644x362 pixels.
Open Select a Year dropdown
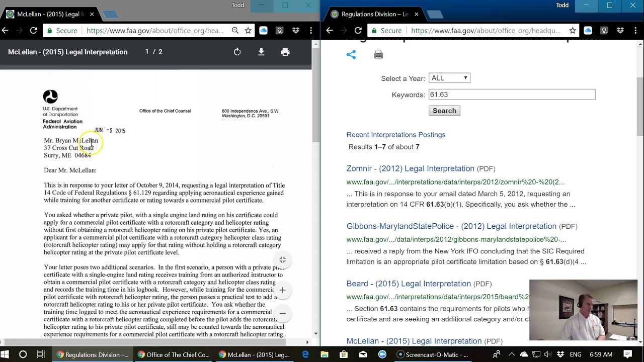pyautogui.click(x=449, y=78)
